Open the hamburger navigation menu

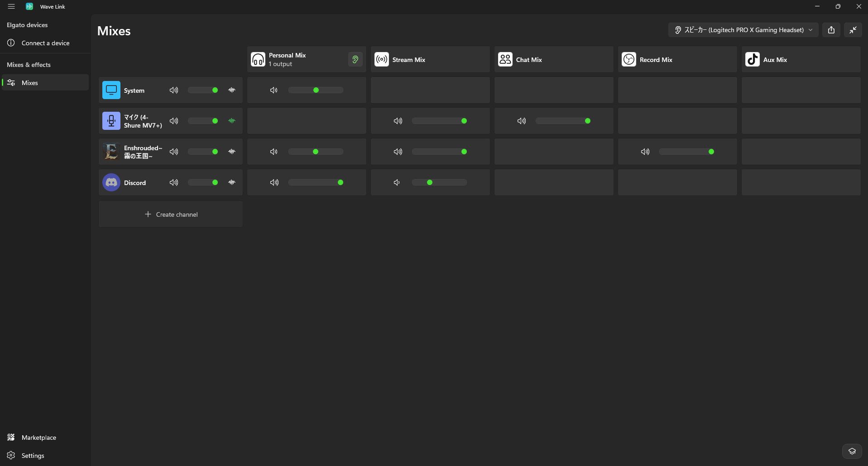tap(11, 6)
